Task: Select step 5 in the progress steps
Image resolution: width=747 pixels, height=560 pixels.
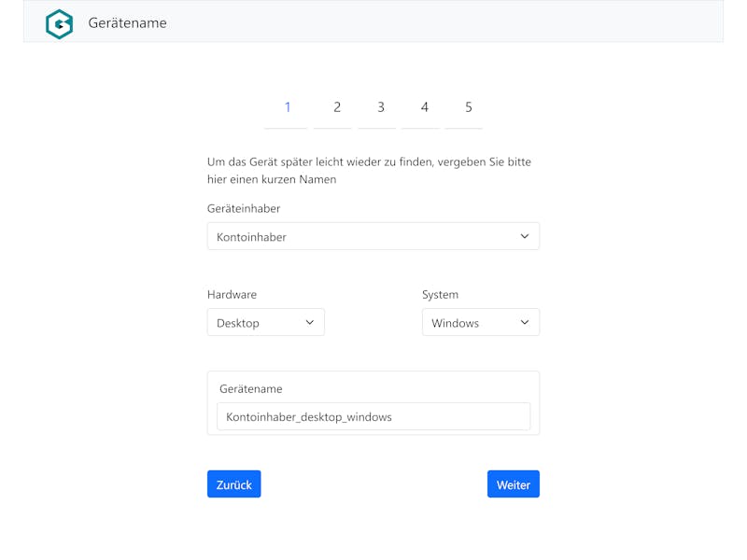Action: tap(468, 107)
